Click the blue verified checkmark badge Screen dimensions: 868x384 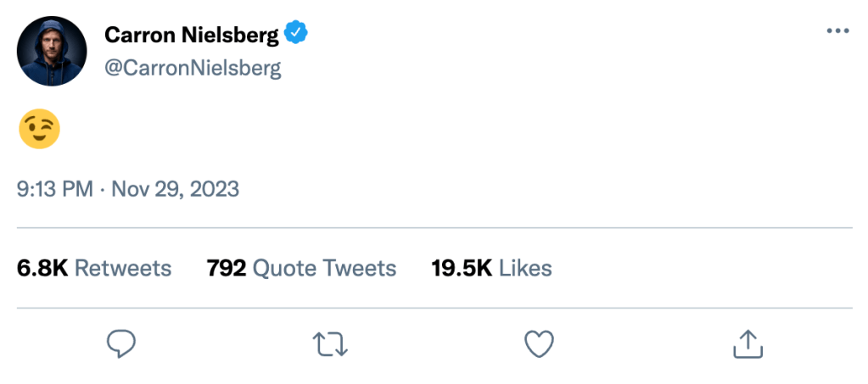[x=296, y=34]
